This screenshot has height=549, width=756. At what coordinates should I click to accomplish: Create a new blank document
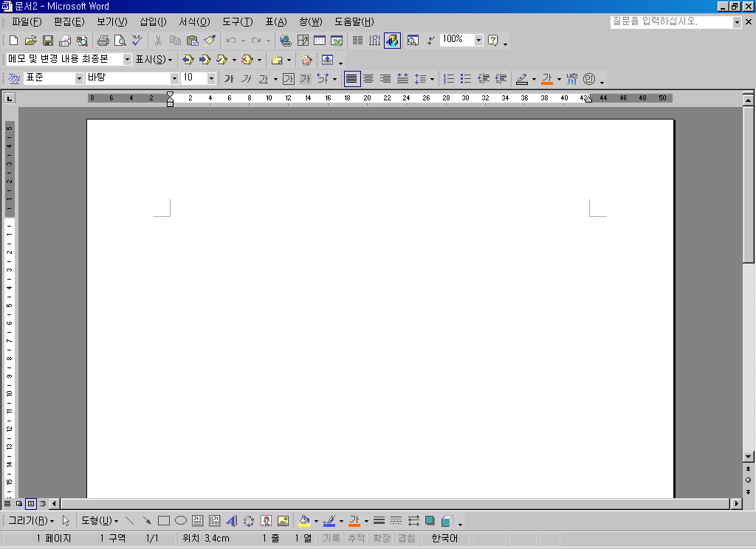(x=14, y=41)
